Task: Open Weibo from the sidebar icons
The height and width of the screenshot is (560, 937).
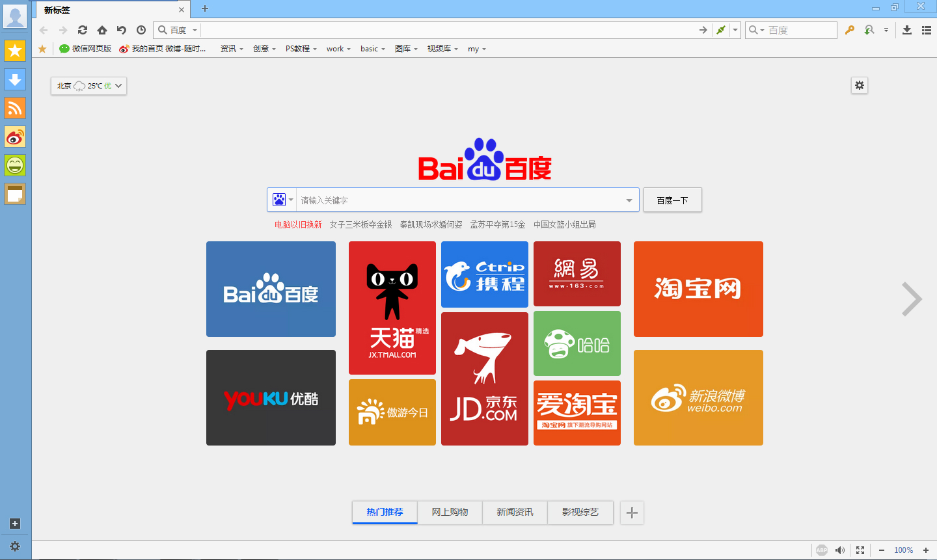Action: coord(14,137)
